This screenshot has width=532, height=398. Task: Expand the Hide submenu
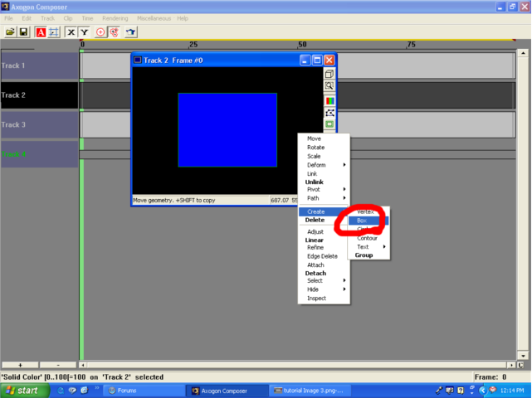324,289
